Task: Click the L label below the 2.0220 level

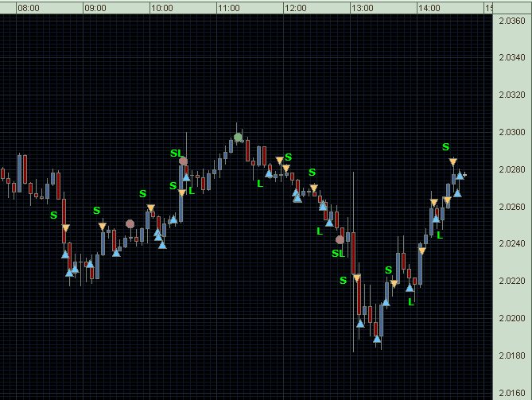Action: click(x=411, y=302)
